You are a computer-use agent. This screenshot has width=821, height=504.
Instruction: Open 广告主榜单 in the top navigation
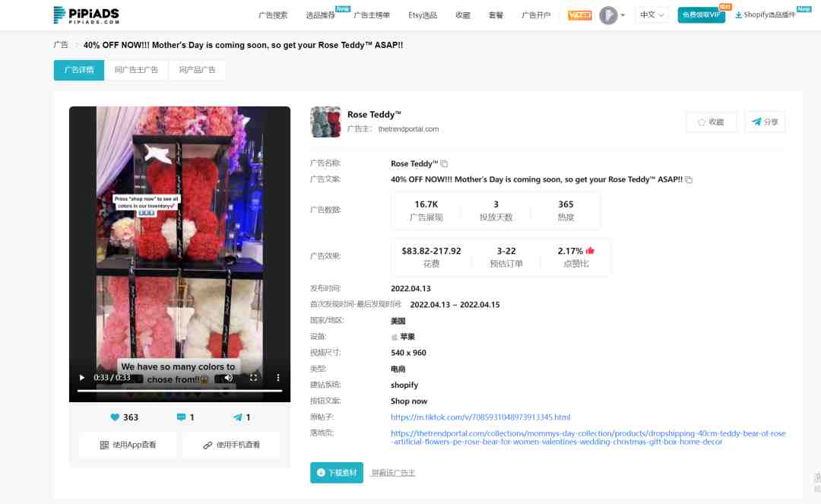click(372, 15)
